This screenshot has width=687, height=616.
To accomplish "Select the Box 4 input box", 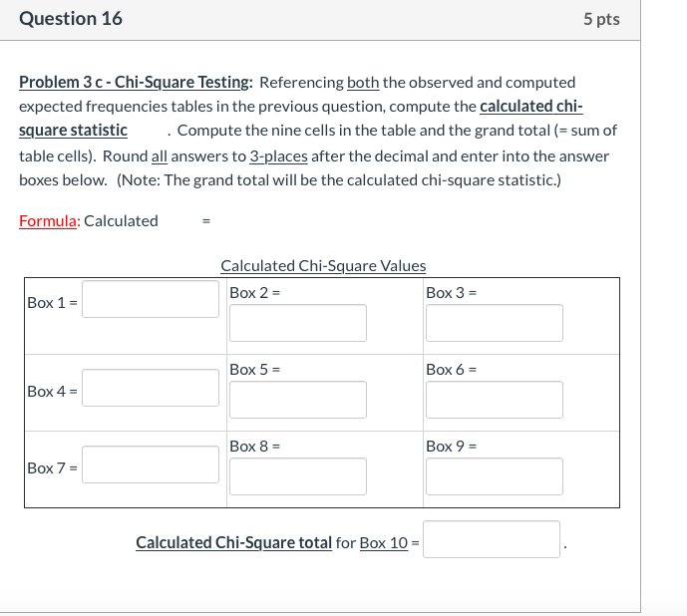I will click(151, 388).
